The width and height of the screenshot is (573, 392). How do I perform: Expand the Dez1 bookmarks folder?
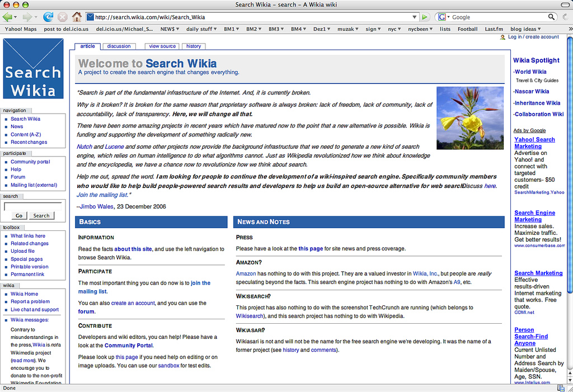[x=322, y=29]
